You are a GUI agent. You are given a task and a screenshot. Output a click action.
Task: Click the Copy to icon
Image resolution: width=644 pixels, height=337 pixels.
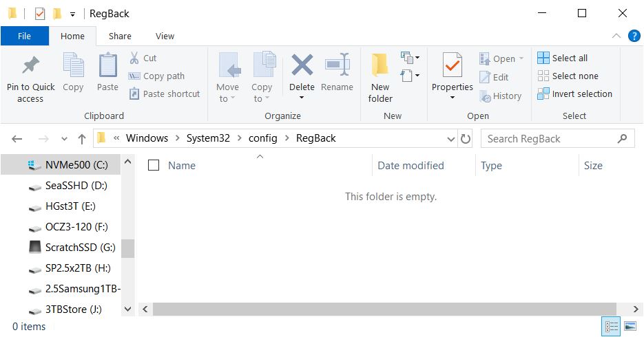tap(264, 65)
